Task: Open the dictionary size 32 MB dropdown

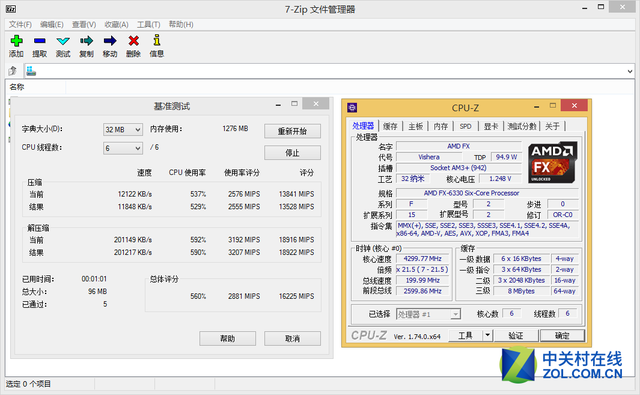Action: pos(123,130)
